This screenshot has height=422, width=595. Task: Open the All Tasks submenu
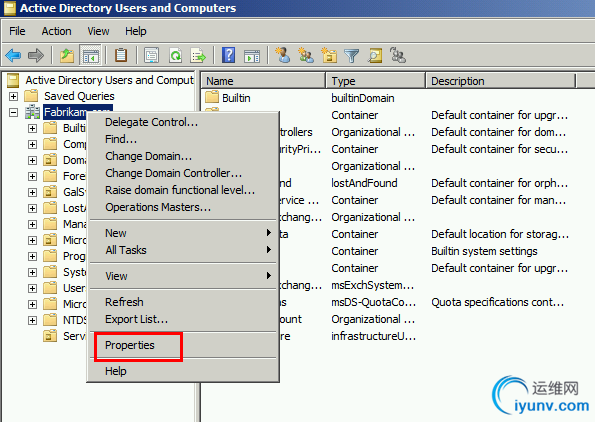(x=183, y=250)
